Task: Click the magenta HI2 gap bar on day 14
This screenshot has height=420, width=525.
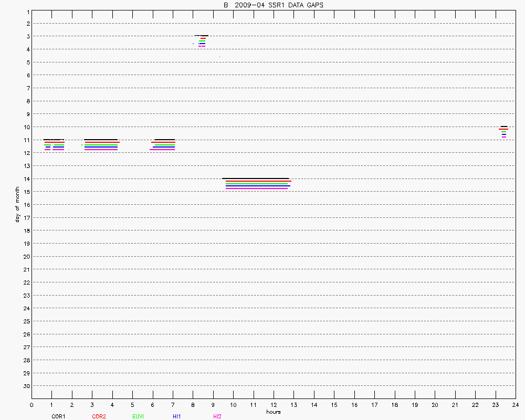Action: click(257, 188)
